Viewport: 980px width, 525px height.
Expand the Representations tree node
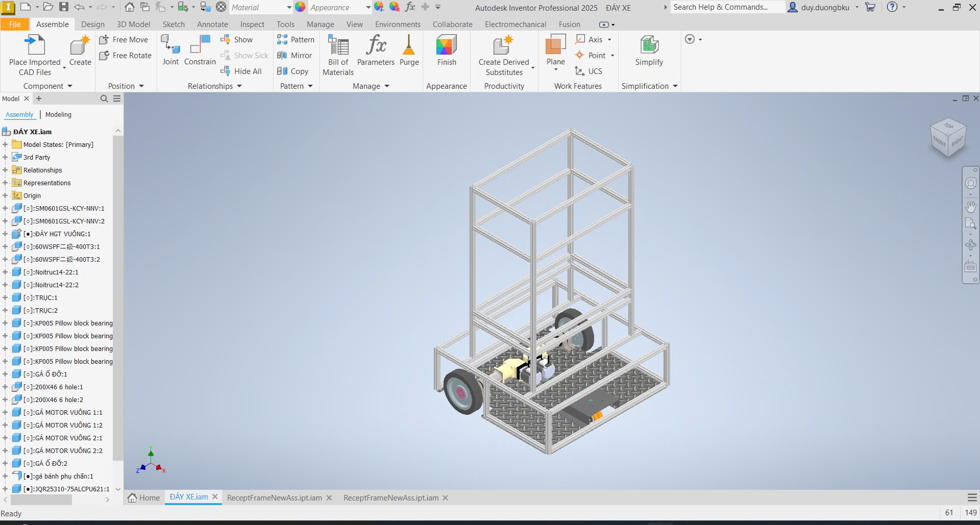(5, 183)
